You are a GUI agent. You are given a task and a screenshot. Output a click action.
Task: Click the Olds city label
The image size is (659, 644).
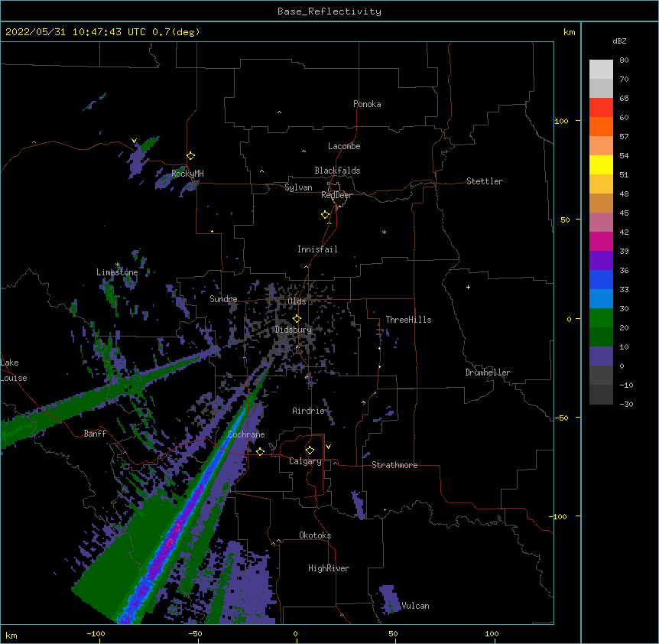297,301
